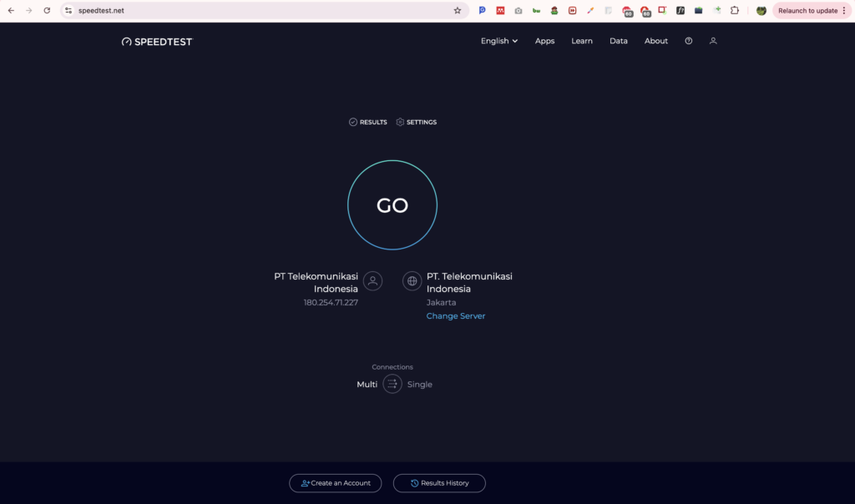Click the red square extension icon

[x=500, y=10]
